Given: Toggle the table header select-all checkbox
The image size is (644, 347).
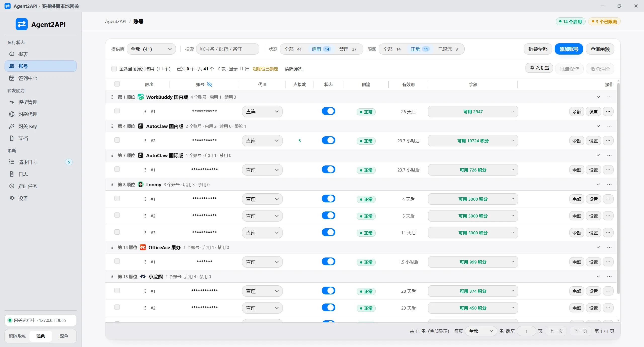Looking at the screenshot, I should pyautogui.click(x=117, y=84).
